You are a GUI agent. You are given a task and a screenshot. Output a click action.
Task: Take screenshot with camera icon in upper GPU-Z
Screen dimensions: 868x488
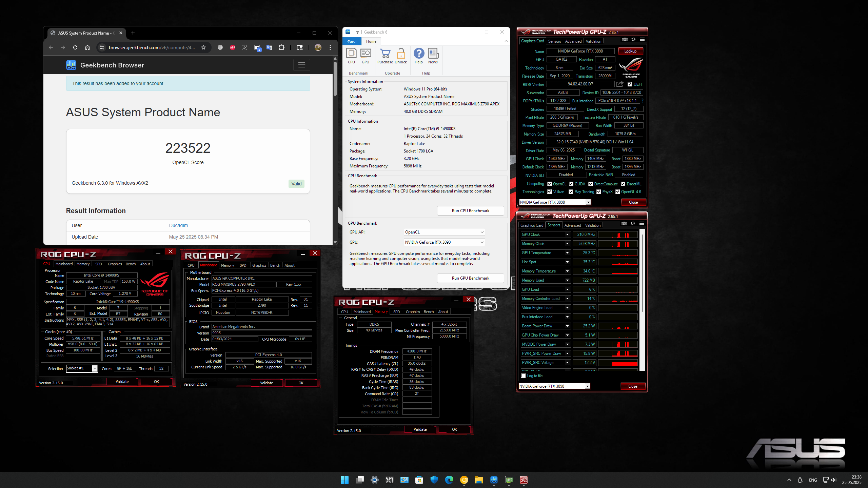(625, 39)
